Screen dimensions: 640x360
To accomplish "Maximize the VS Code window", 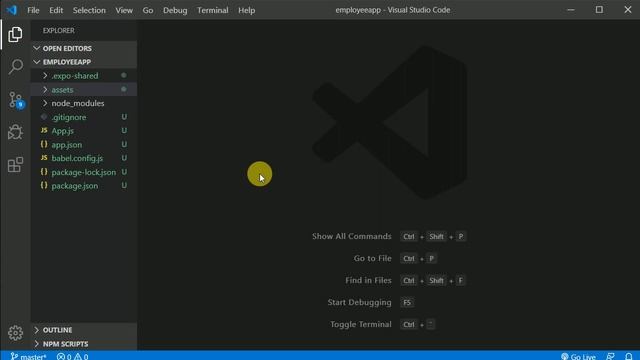I will click(x=599, y=10).
